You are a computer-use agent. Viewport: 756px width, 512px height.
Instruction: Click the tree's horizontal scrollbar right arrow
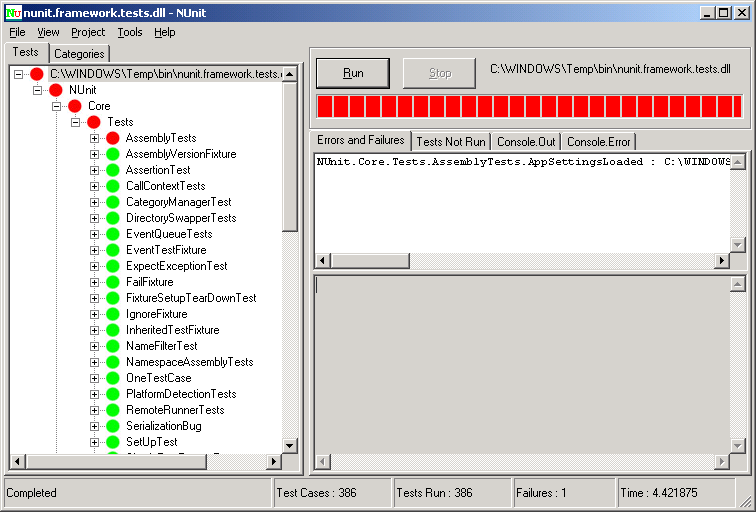tap(273, 461)
